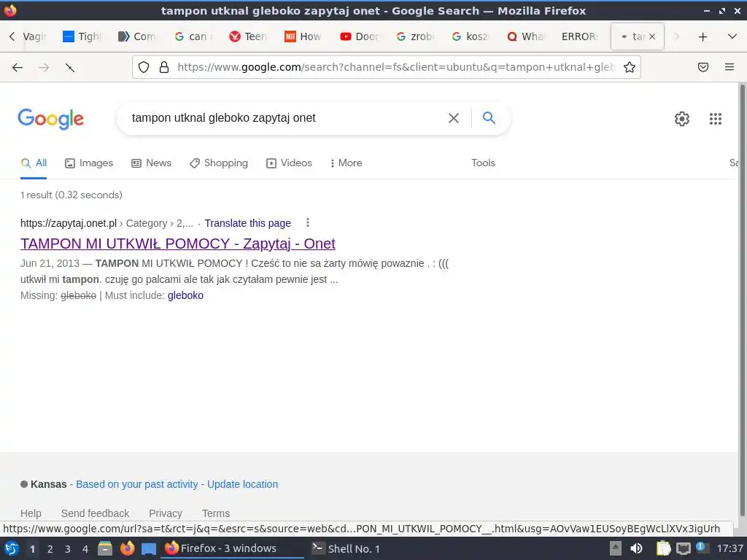Switch to virtual desktop 3
This screenshot has width=747, height=560.
click(x=68, y=549)
